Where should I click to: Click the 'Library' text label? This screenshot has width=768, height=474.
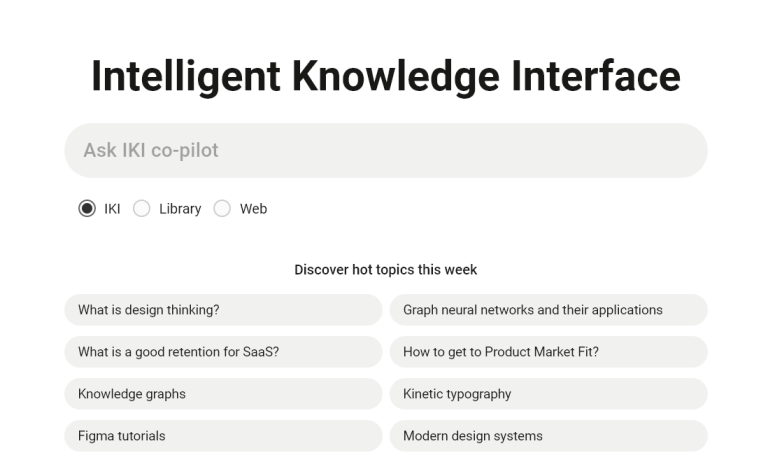click(180, 209)
